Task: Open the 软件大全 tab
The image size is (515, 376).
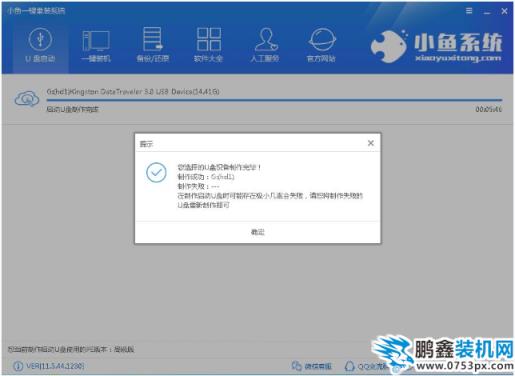Action: click(x=209, y=46)
